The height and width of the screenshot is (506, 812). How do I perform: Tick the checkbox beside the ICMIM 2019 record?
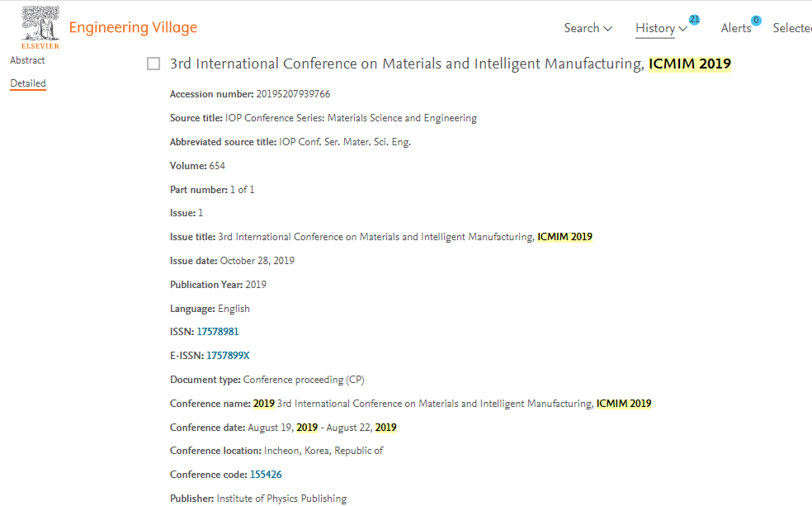click(x=153, y=64)
